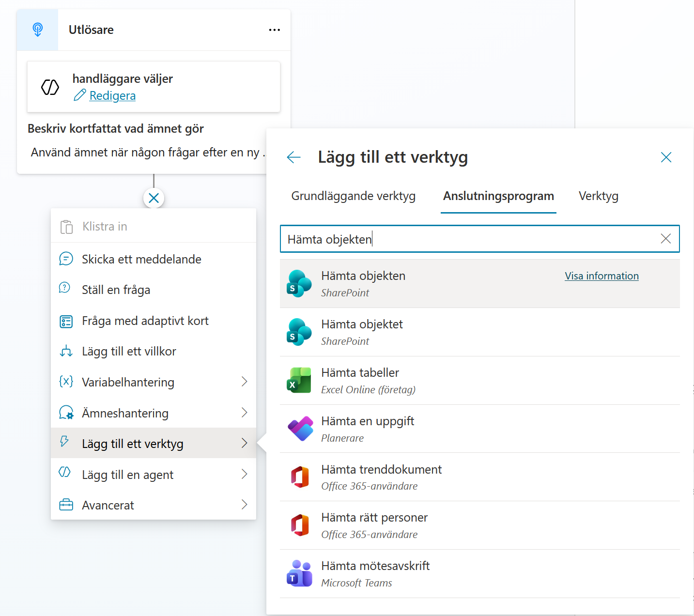Click the lightning icon for Lägg till ett verktyg
The image size is (694, 616).
[64, 441]
